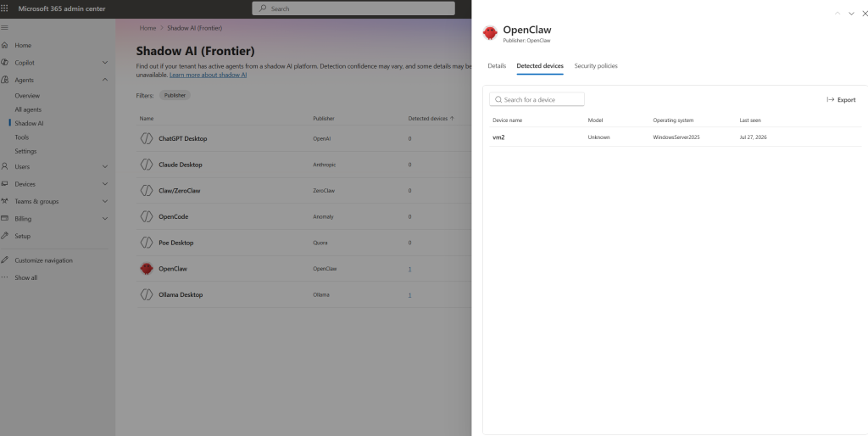Open OpenClaw detected devices count link
This screenshot has width=868, height=436.
(409, 269)
